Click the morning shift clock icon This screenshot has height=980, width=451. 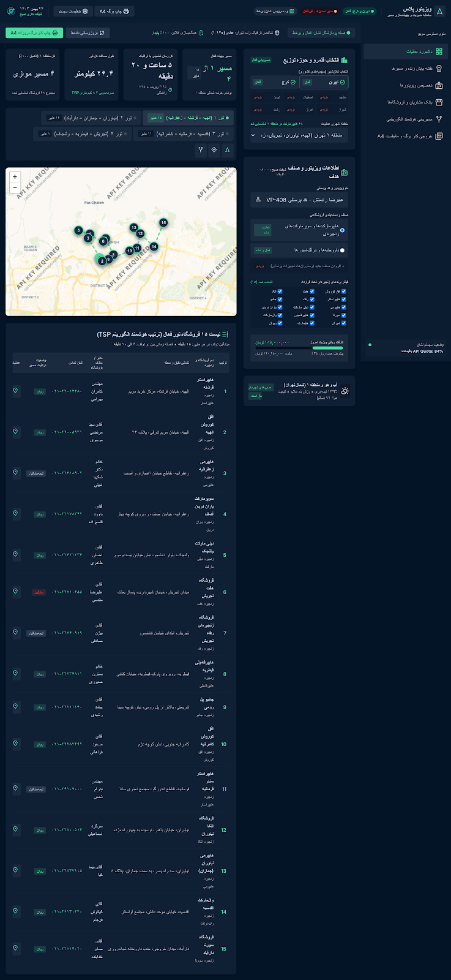click(x=10, y=11)
